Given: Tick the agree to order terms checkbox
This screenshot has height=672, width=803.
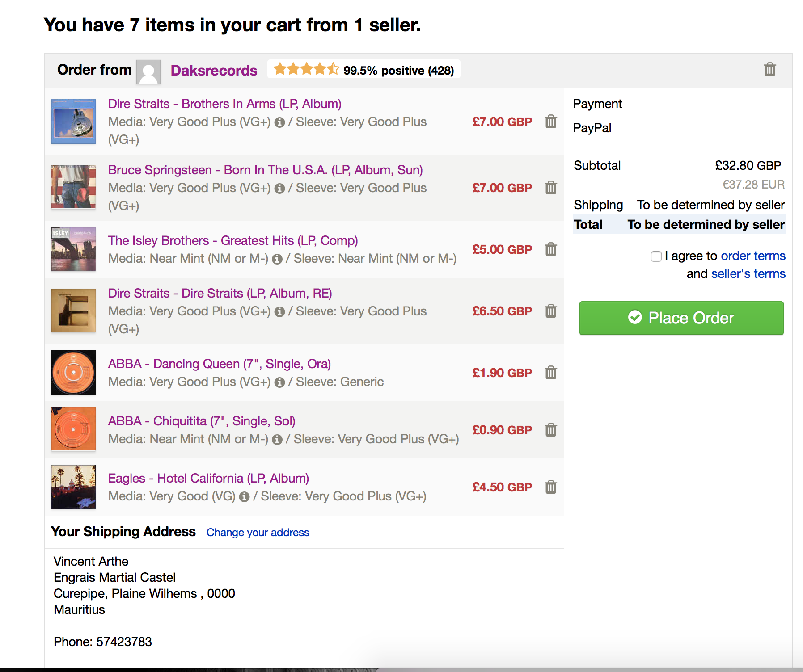Looking at the screenshot, I should click(x=656, y=256).
